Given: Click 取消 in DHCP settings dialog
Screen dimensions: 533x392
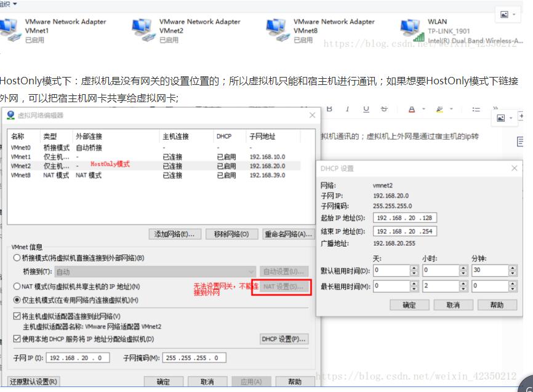Looking at the screenshot, I should pos(453,305).
